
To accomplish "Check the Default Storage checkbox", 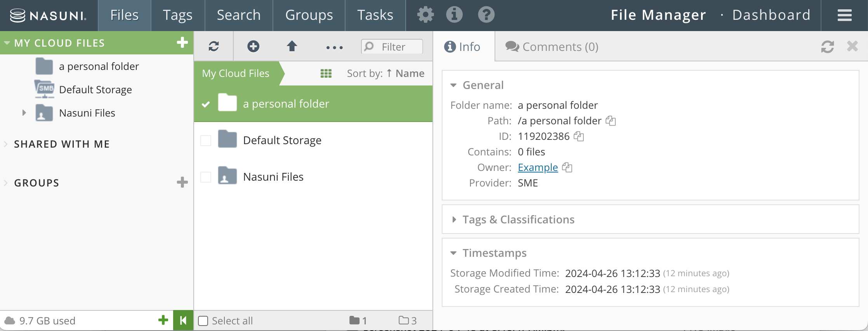I will (x=206, y=140).
